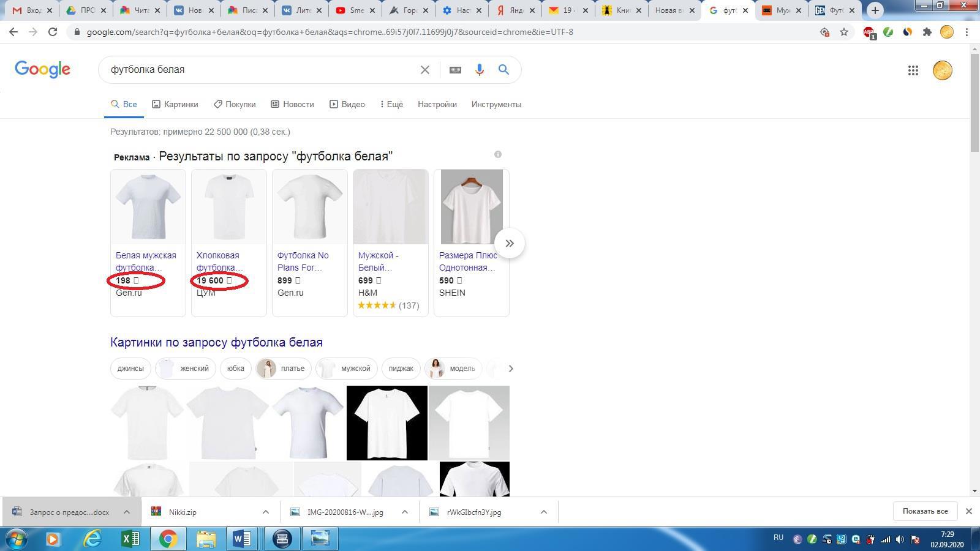Click the voice search microphone icon

(479, 70)
